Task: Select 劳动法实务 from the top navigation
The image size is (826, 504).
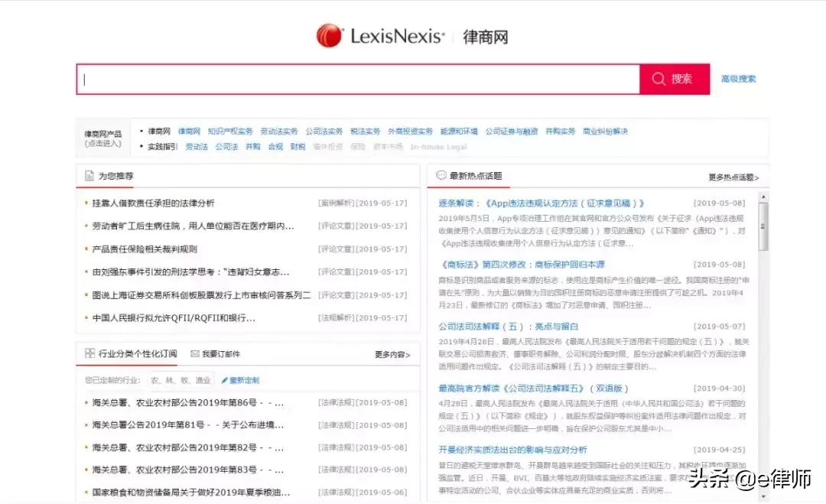Action: pos(278,131)
